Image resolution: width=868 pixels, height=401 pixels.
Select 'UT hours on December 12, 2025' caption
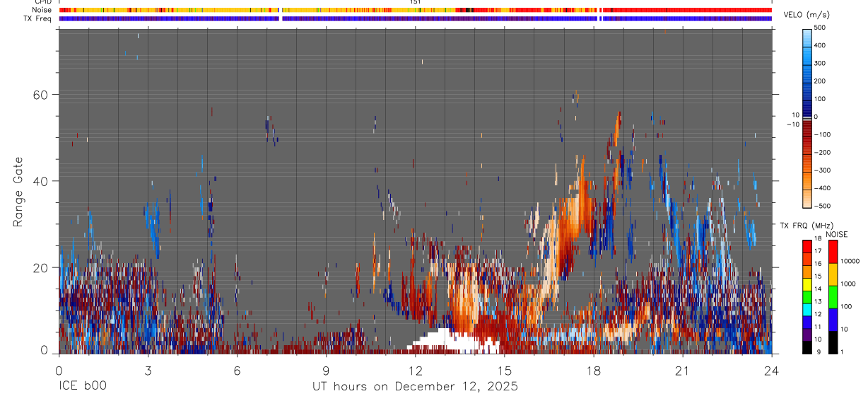point(416,386)
